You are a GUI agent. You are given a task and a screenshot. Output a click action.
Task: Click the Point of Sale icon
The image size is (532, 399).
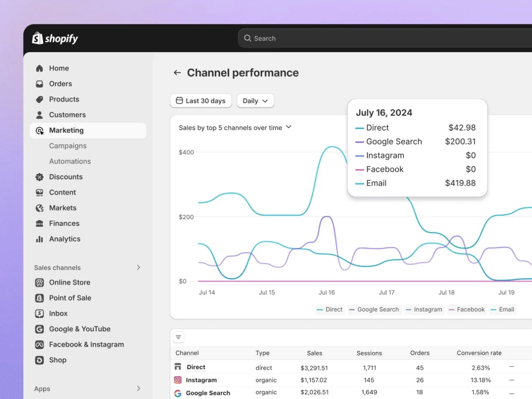[x=39, y=298]
